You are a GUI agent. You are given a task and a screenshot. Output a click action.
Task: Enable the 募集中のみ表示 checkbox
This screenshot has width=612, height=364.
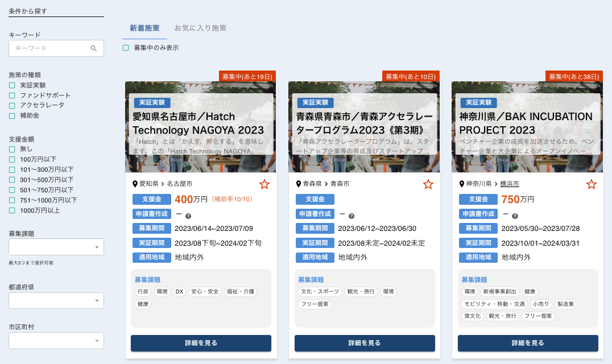126,48
